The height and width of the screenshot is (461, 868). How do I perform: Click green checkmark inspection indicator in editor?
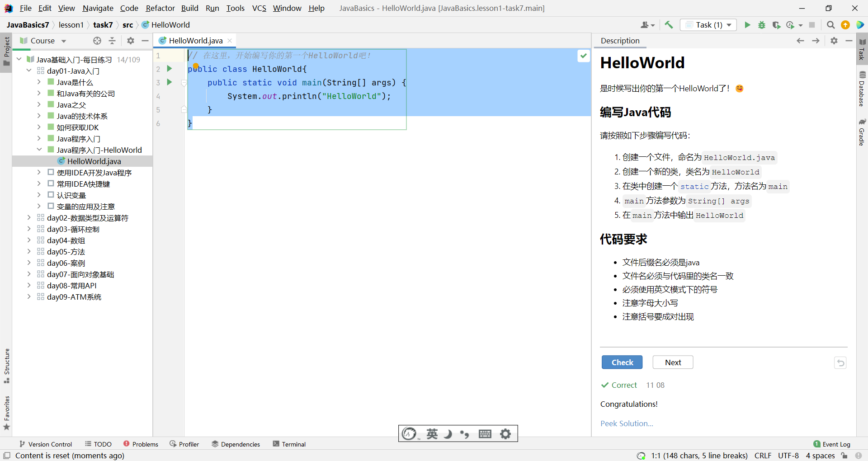point(584,56)
